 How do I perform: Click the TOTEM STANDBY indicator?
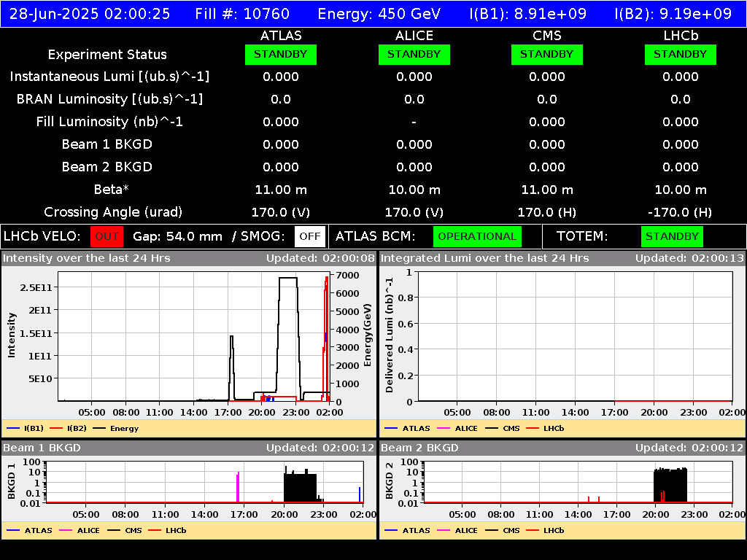[672, 237]
